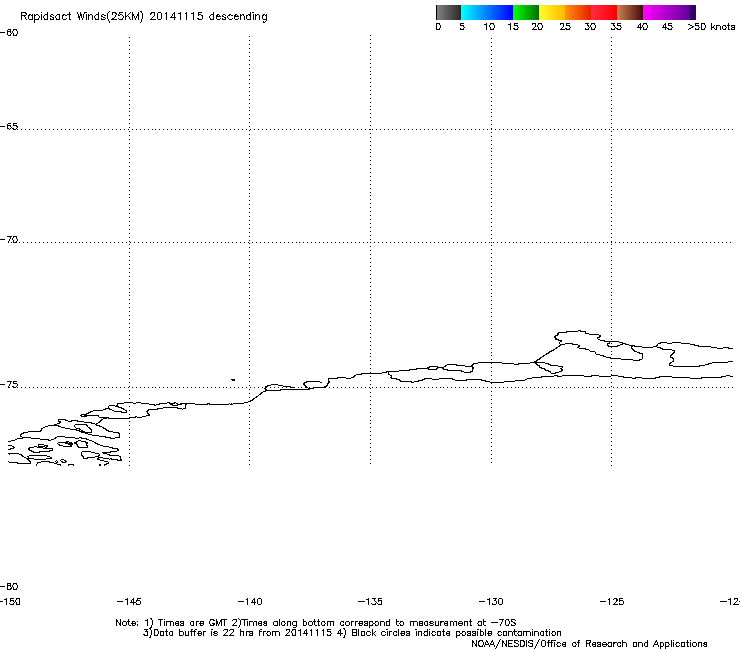Screen dimensions: 740x650
Task: Click the '-125' longitude axis label
Action: [612, 602]
